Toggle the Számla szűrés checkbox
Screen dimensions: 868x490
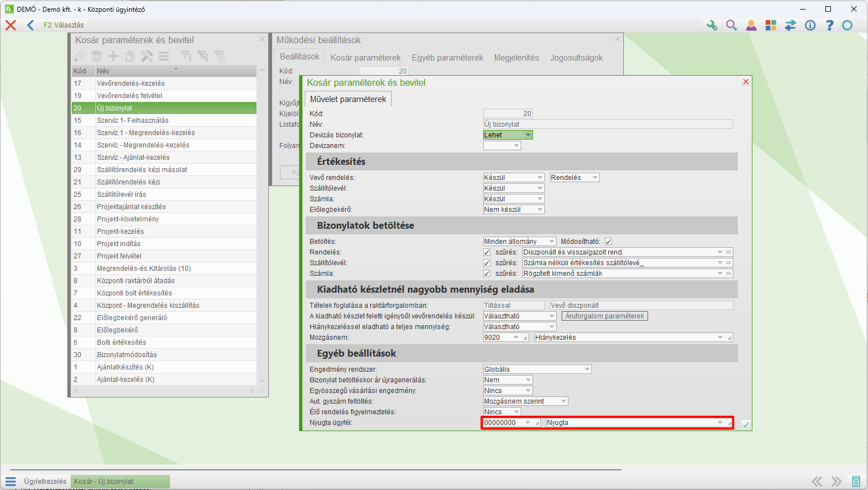pyautogui.click(x=487, y=274)
